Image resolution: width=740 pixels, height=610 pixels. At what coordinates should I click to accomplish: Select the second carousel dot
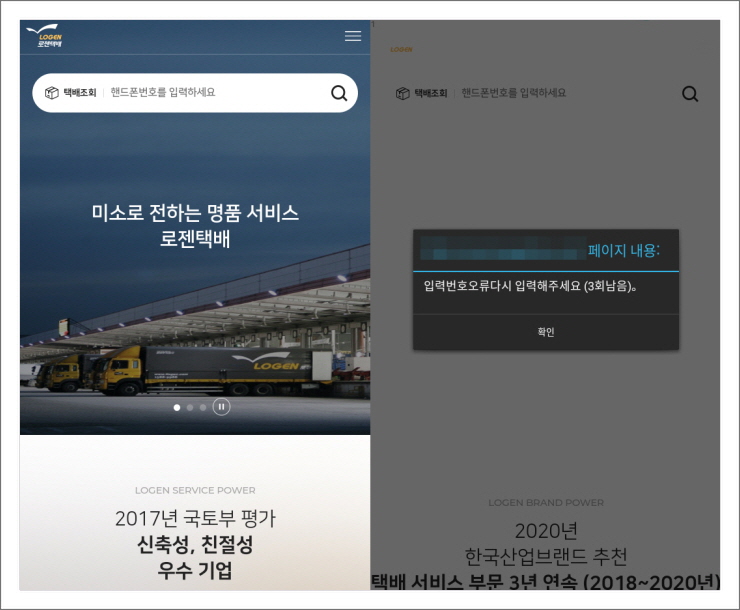tap(190, 407)
